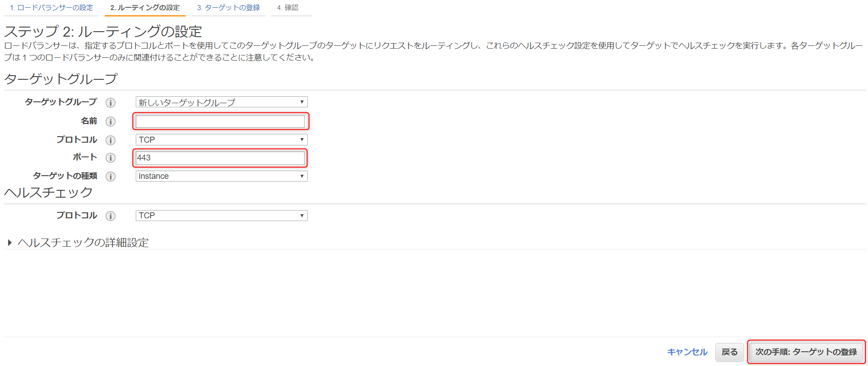Click the 戻る button

click(x=729, y=352)
